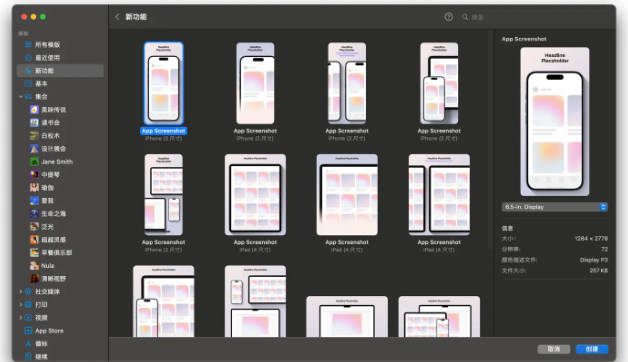Select the borderless single-iPhone App Screenshot template
This screenshot has width=628, height=362.
pyautogui.click(x=255, y=83)
